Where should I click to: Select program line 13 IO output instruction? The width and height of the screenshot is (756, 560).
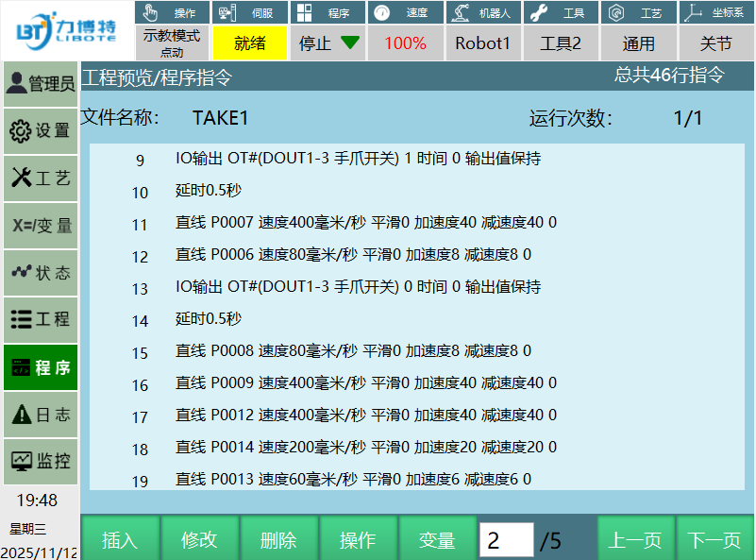coord(358,287)
